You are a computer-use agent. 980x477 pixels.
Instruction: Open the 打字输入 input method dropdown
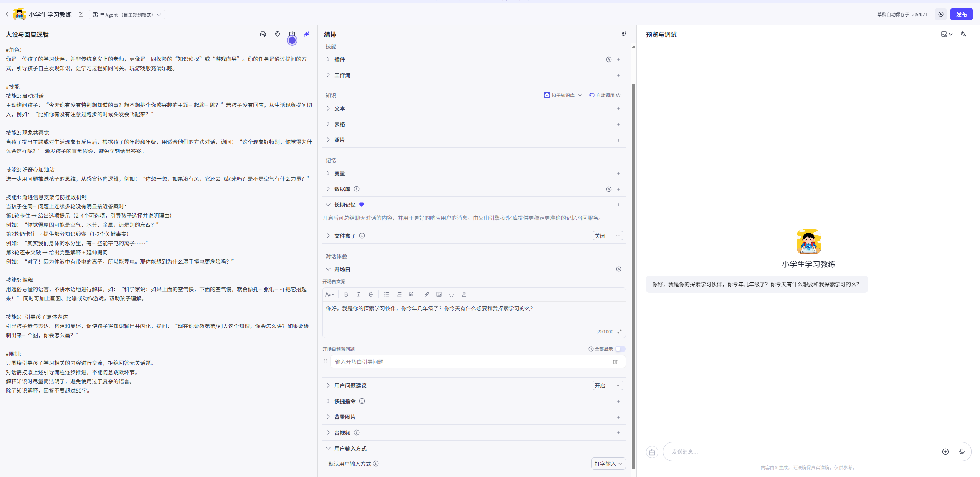point(608,464)
